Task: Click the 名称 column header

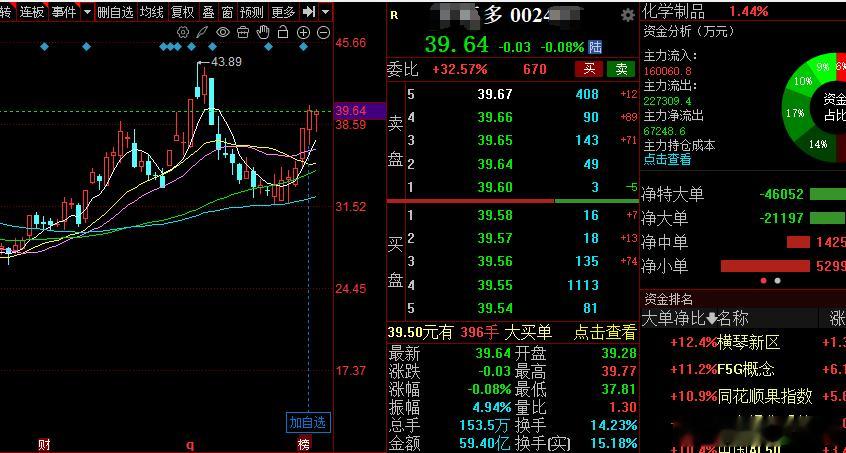Action: click(x=733, y=319)
